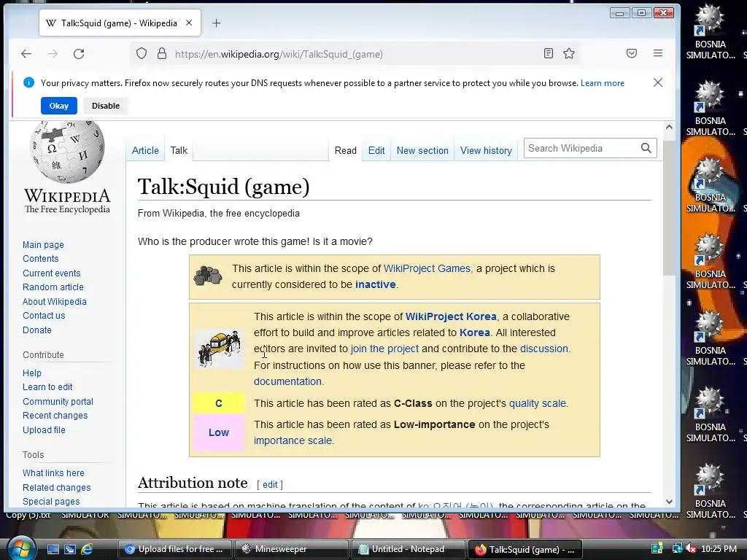Click the bold inactive link
This screenshot has width=747, height=560.
click(376, 284)
